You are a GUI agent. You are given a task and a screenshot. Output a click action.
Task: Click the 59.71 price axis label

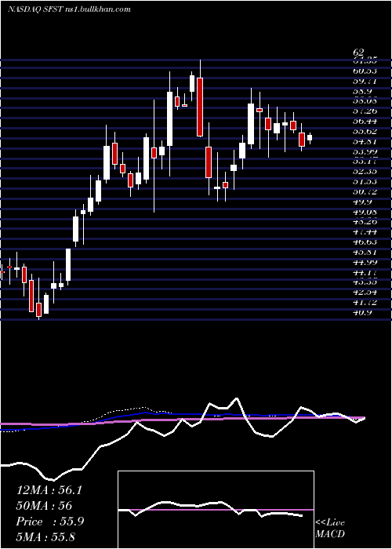[x=365, y=82]
